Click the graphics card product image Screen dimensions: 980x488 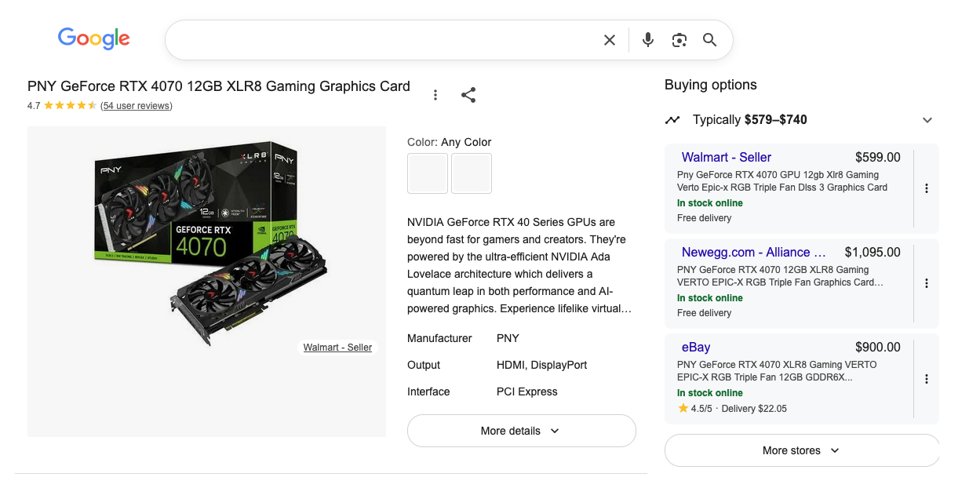point(206,243)
